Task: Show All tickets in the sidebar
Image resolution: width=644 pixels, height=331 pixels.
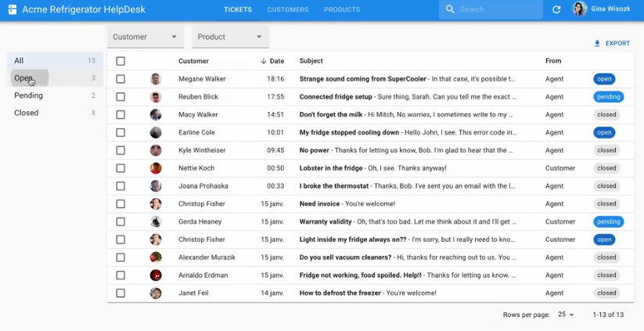Action: (x=55, y=61)
